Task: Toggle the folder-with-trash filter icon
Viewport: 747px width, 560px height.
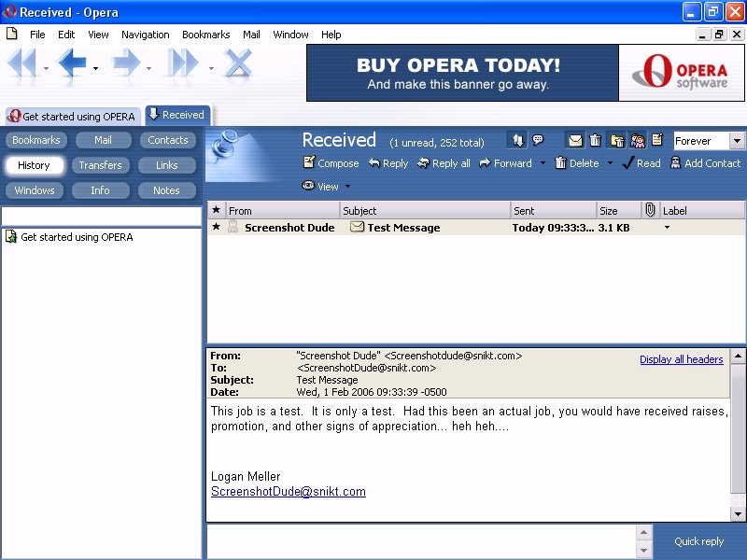Action: point(617,141)
